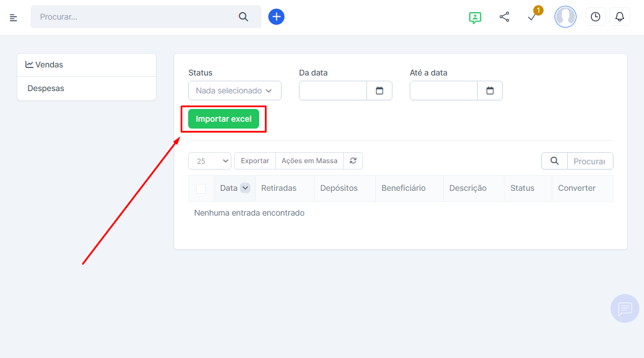Open the 25 rows-per-page dropdown
This screenshot has height=358, width=644.
(209, 161)
